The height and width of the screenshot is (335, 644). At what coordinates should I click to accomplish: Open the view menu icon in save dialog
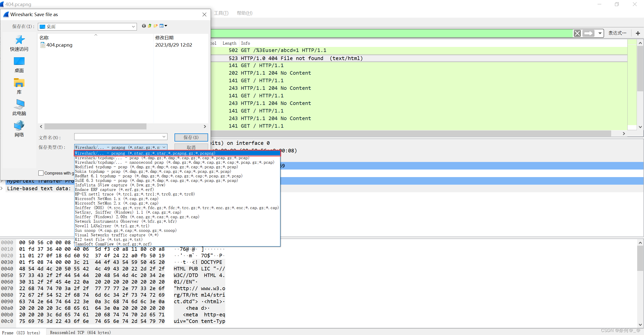163,26
